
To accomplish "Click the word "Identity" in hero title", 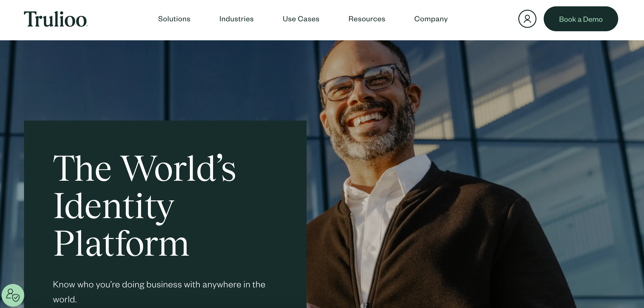I will [x=113, y=207].
